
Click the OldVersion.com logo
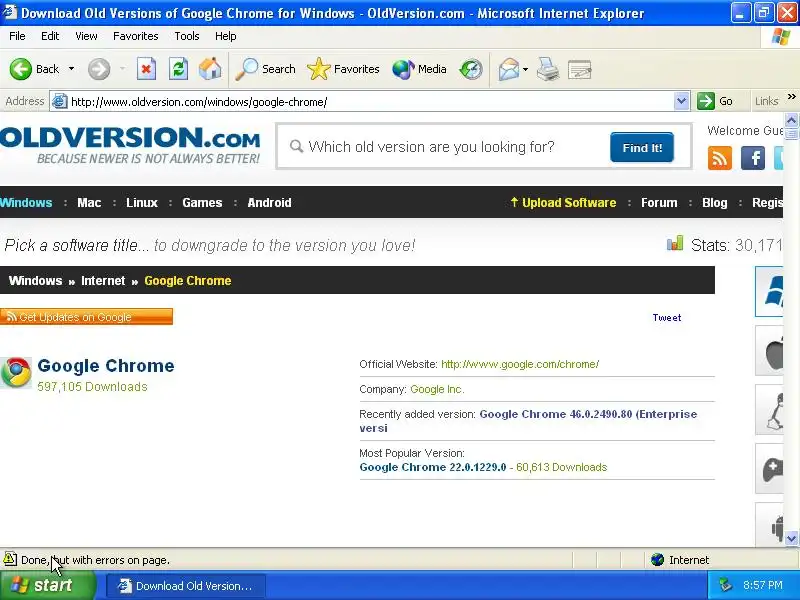tap(130, 145)
